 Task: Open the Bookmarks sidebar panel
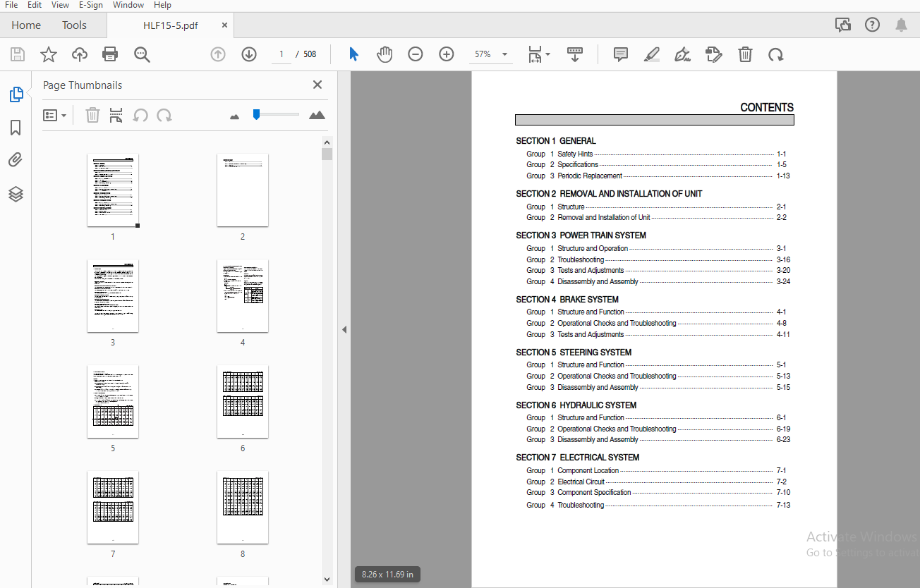tap(16, 128)
